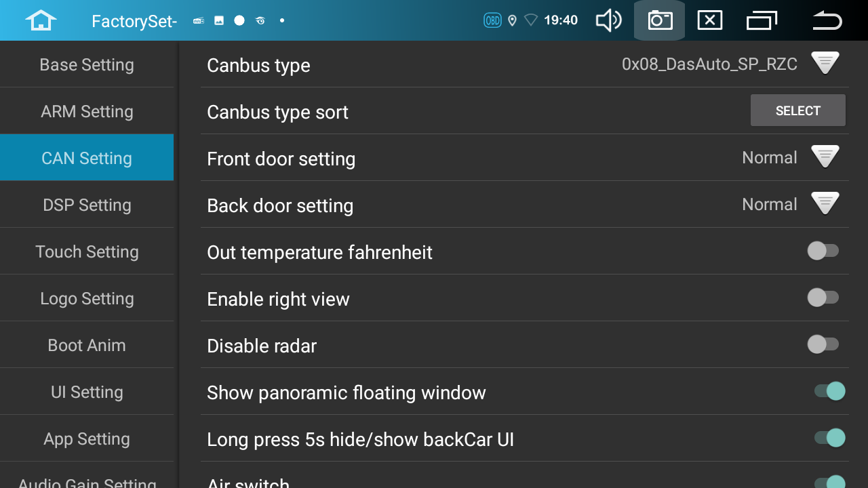
Task: Turn on Enable right view
Action: click(x=823, y=298)
